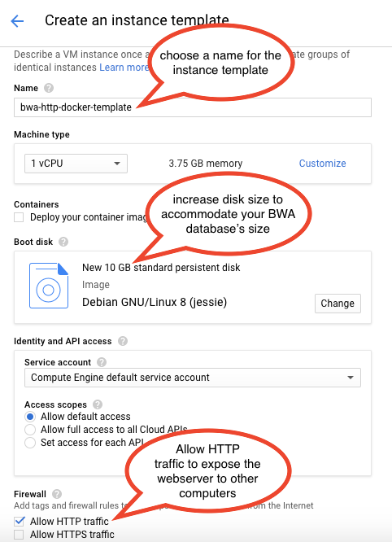
Task: Uncheck Allow HTTP traffic
Action: tap(19, 521)
